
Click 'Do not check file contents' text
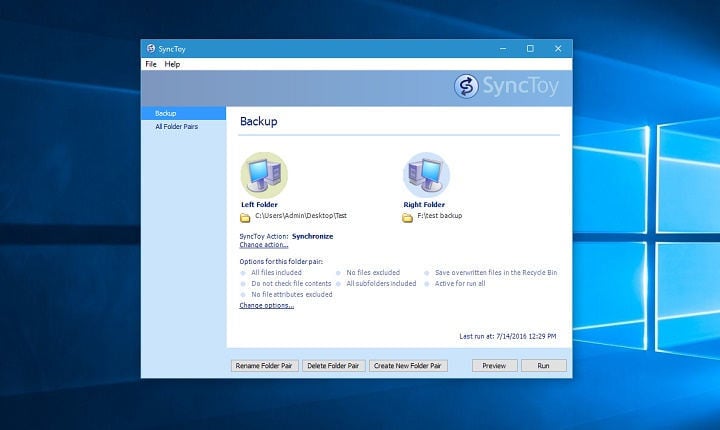tap(291, 283)
